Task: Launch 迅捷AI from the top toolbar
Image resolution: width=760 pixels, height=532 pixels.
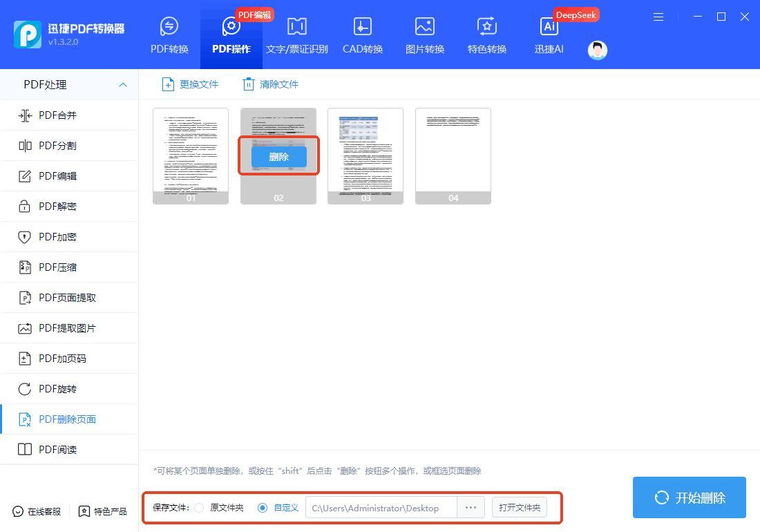Action: click(x=549, y=27)
